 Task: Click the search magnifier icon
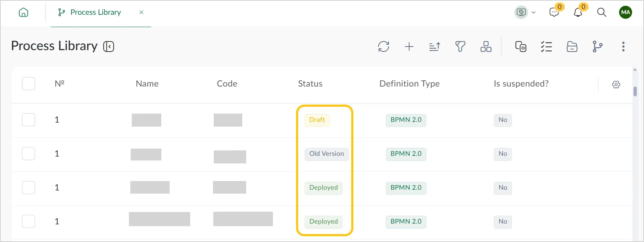(x=601, y=12)
